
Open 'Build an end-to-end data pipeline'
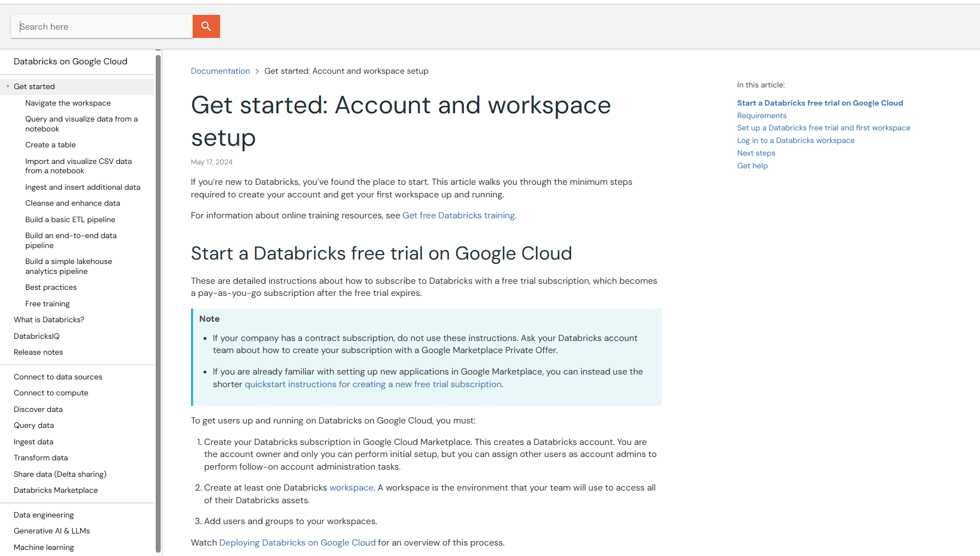(x=71, y=241)
